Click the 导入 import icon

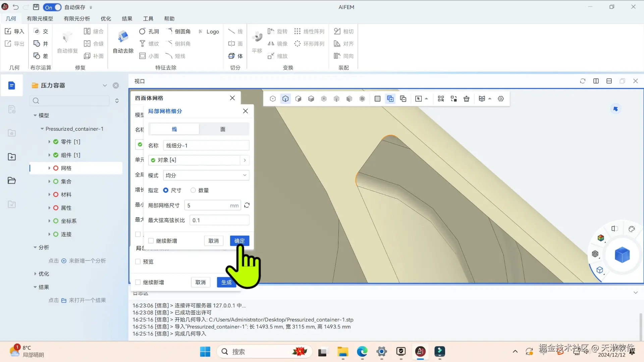coord(8,31)
